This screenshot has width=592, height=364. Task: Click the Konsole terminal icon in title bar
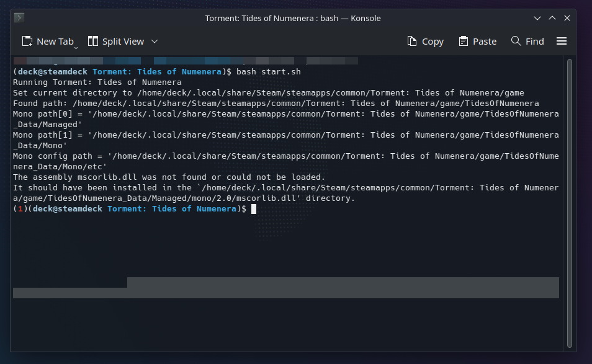19,18
